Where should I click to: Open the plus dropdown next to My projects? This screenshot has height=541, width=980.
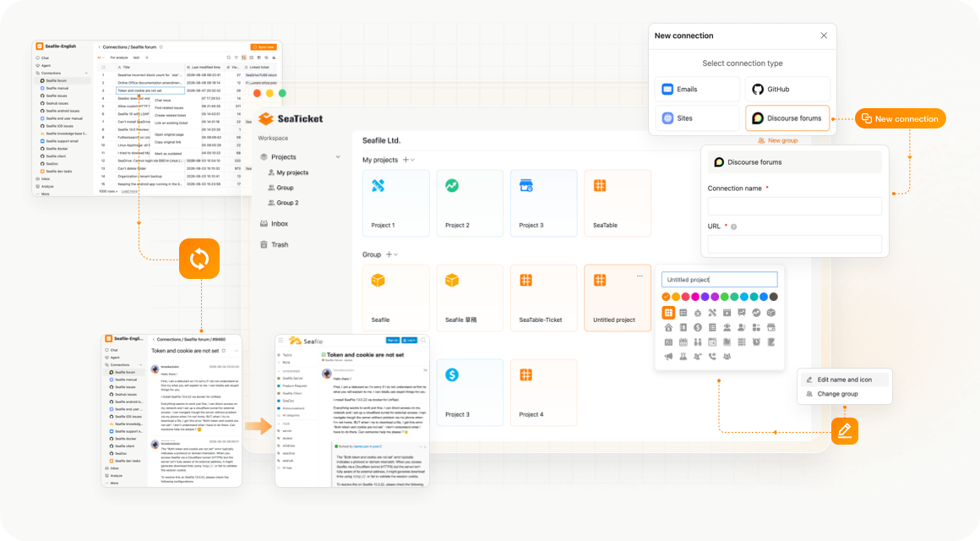coord(408,160)
